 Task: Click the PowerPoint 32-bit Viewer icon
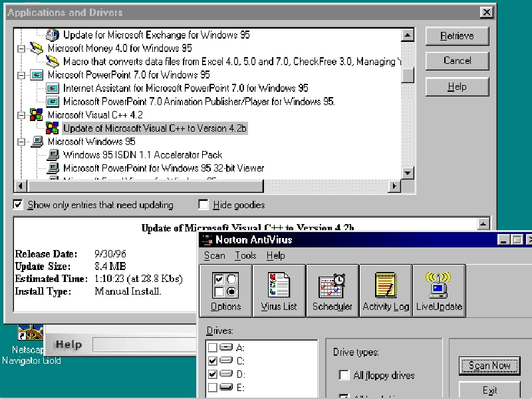53,168
